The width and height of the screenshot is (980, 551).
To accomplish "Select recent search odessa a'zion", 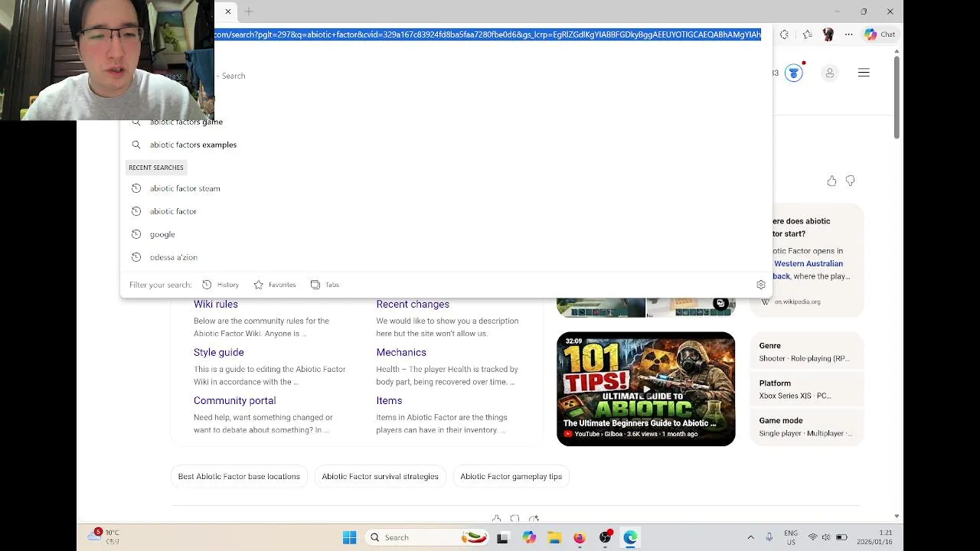I will (x=446, y=257).
